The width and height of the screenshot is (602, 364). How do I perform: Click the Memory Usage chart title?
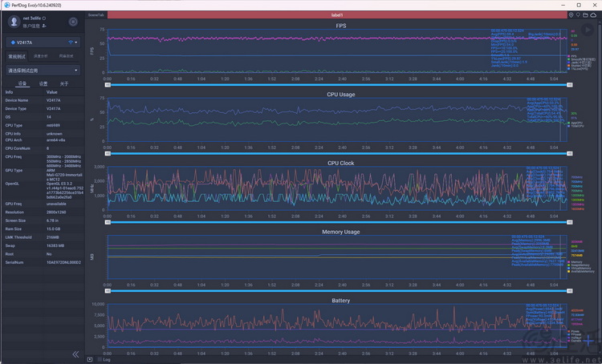coord(341,232)
